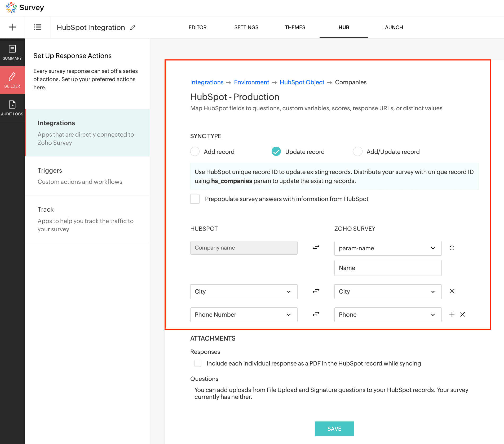Go to Integrations breadcrumb link
Image resolution: width=504 pixels, height=444 pixels.
(207, 82)
